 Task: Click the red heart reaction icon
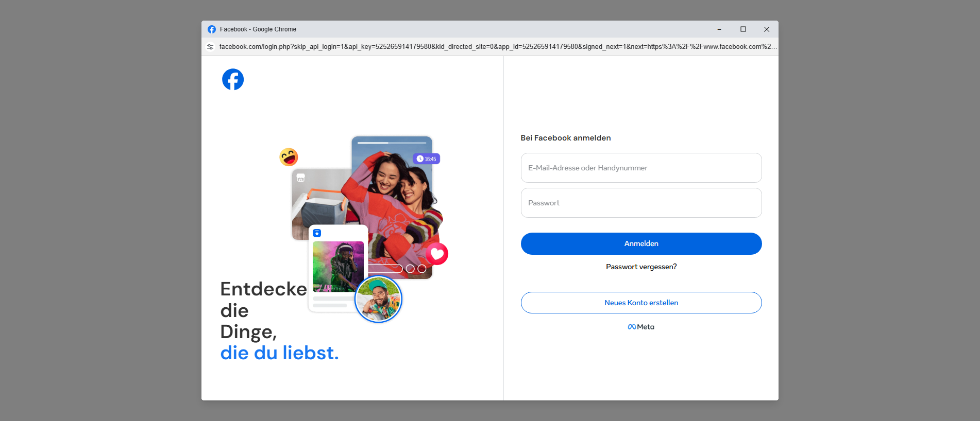click(x=437, y=254)
